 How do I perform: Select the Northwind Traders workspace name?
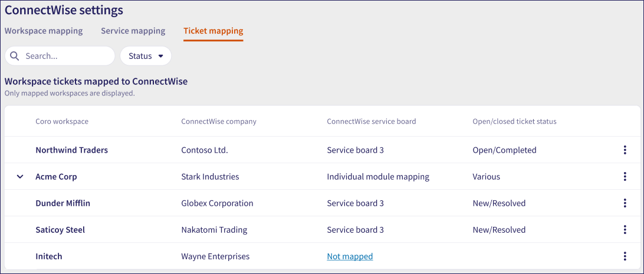click(x=71, y=150)
